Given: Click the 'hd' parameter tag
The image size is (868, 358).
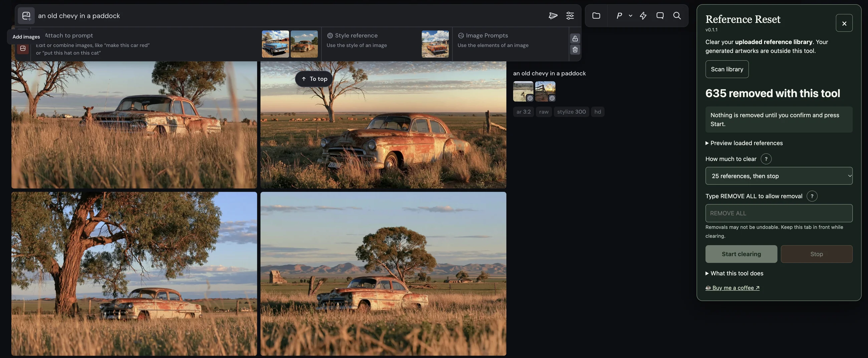Looking at the screenshot, I should (597, 112).
